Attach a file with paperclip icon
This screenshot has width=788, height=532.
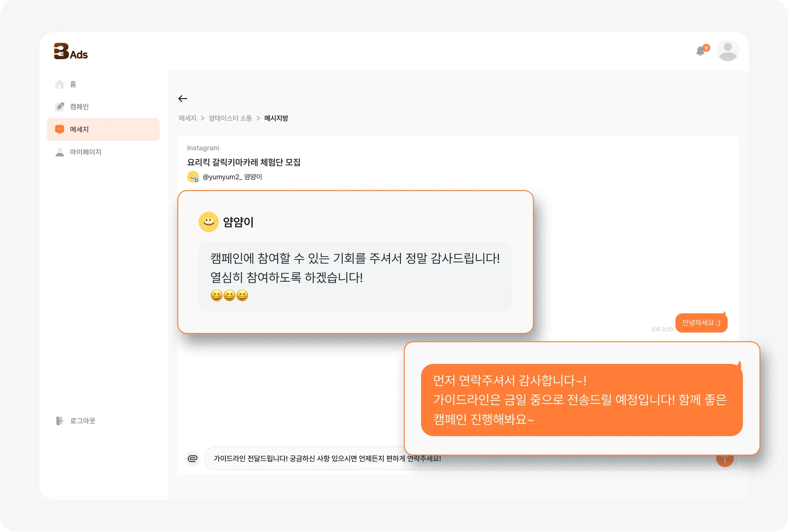tap(192, 458)
